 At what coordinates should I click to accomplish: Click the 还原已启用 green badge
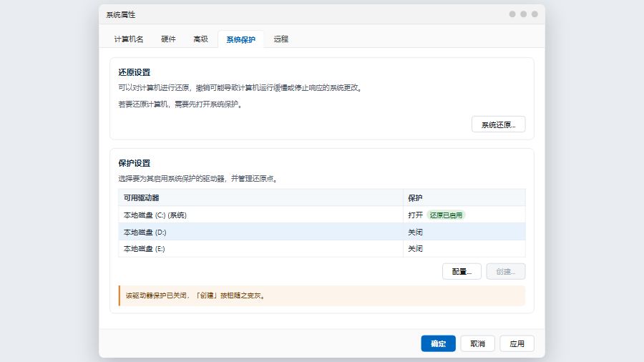(446, 215)
